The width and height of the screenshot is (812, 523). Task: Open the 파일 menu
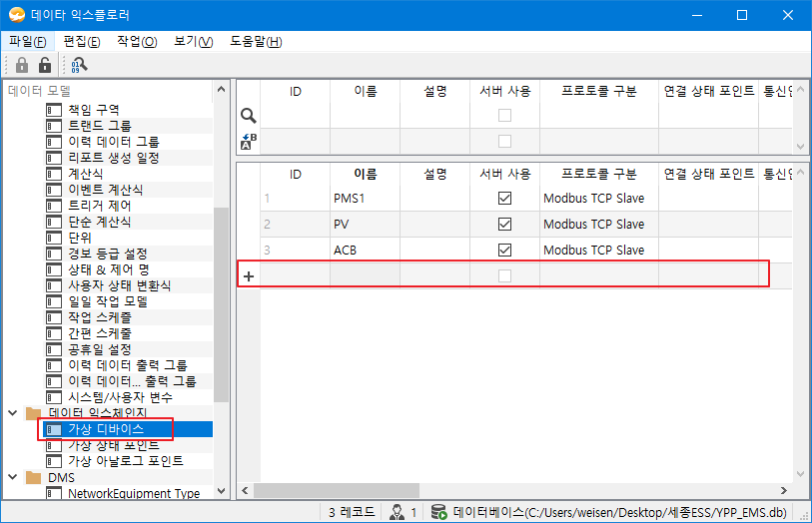click(27, 41)
